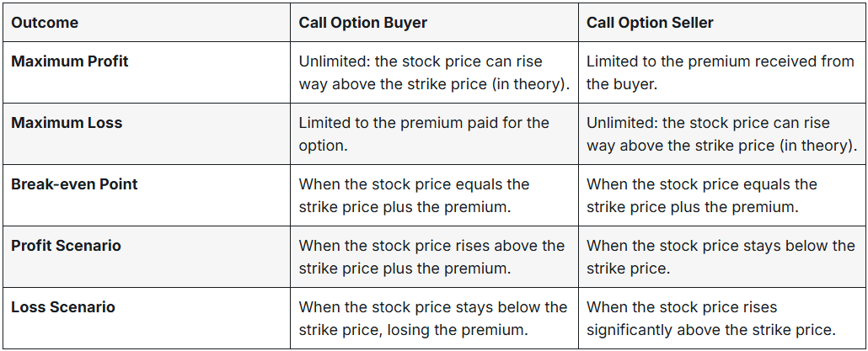Select the seller's Break-even Point cell
This screenshot has width=868, height=351.
(702, 195)
